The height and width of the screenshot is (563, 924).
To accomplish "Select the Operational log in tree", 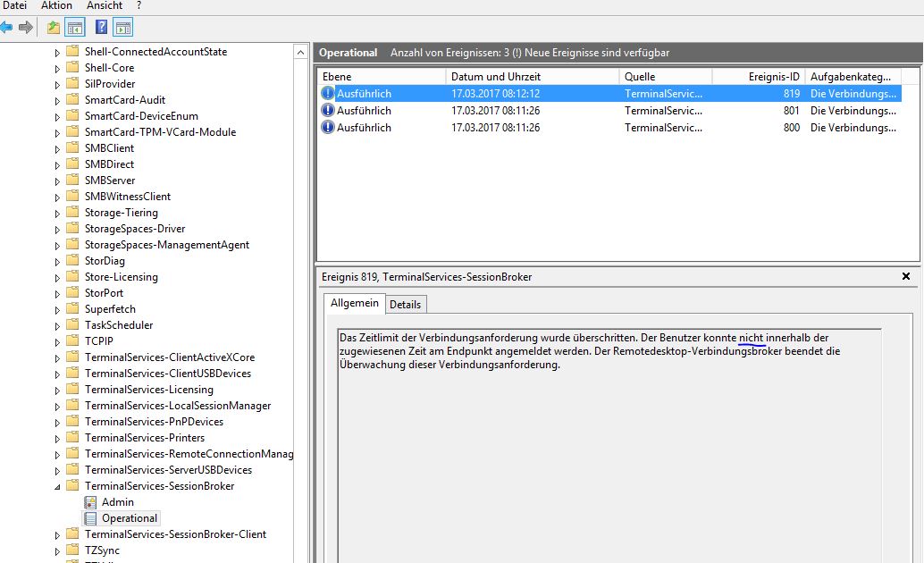I will pos(129,518).
